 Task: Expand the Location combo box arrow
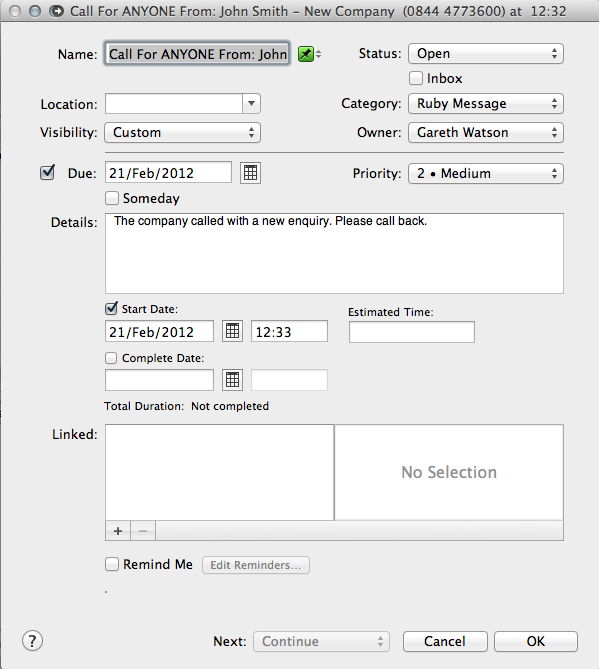(x=251, y=104)
